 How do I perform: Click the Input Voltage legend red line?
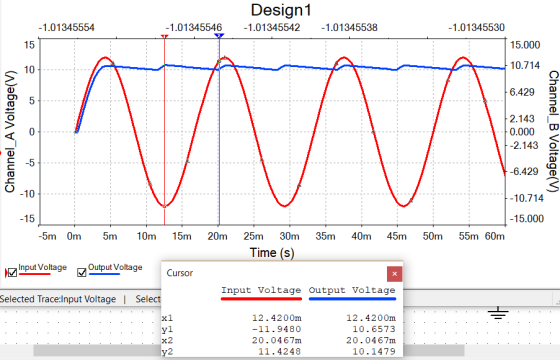(34, 274)
